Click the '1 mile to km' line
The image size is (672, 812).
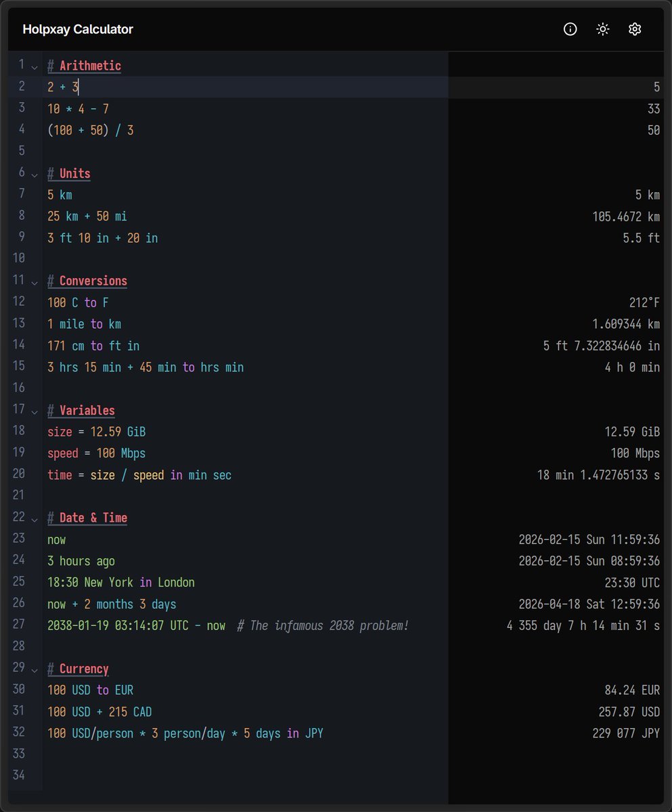(x=84, y=324)
